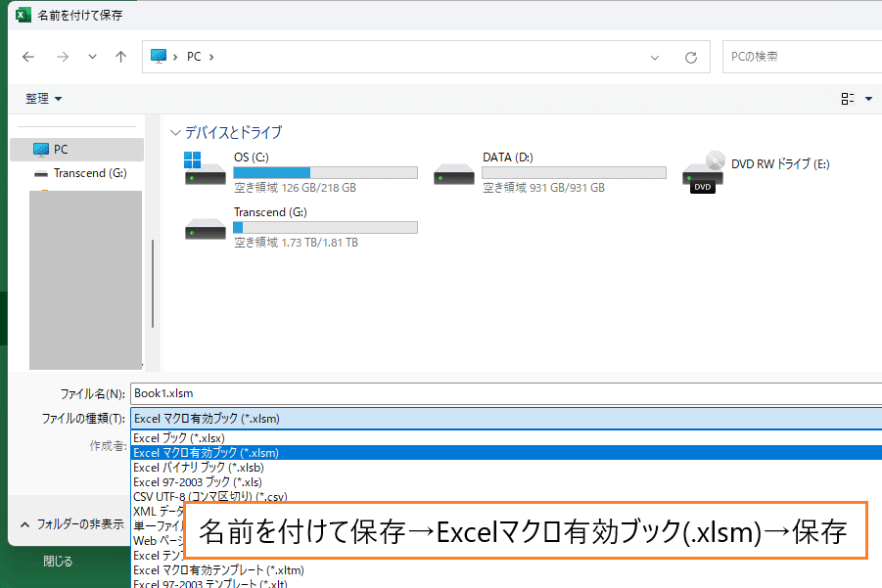This screenshot has width=882, height=588.
Task: Click the Excel icon in title bar
Action: 23,16
